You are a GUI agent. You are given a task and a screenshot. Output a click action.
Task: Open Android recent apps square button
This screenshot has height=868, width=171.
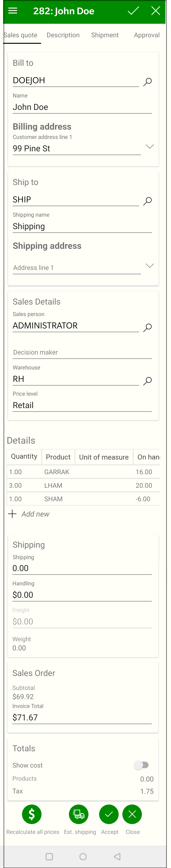click(x=49, y=856)
